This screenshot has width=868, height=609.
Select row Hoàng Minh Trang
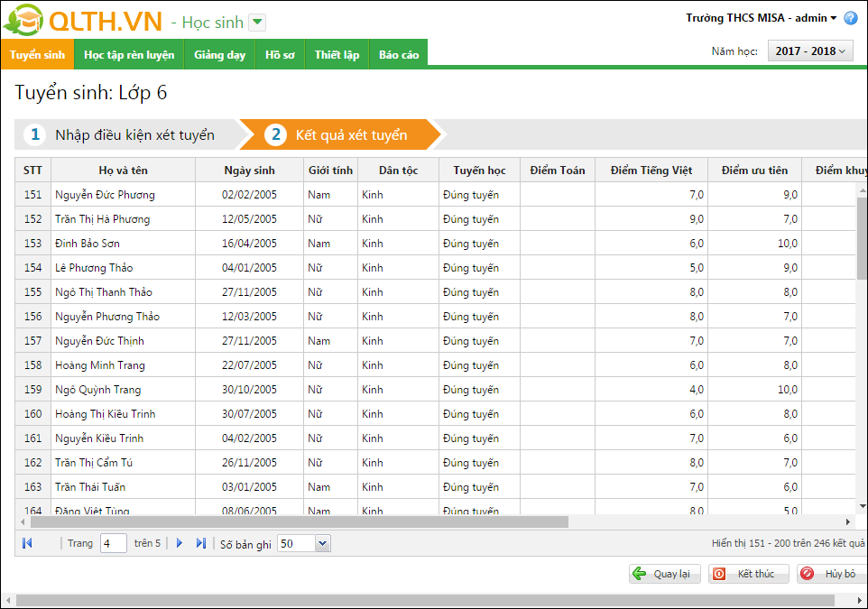[436, 364]
